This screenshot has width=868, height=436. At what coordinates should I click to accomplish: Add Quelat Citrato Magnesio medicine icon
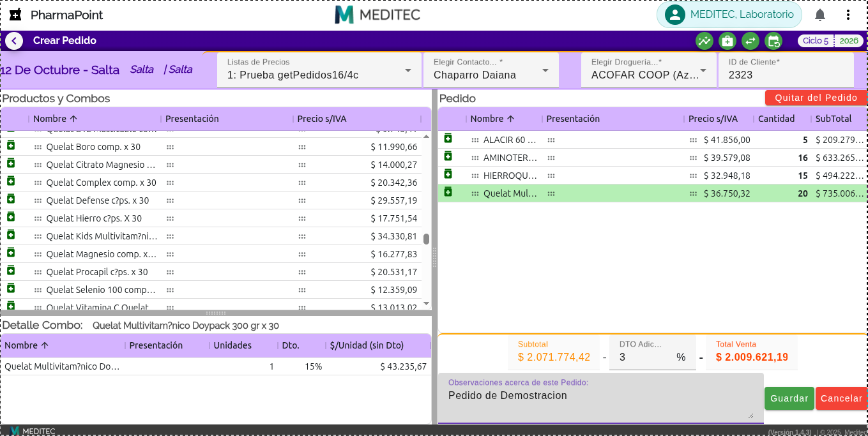[11, 163]
